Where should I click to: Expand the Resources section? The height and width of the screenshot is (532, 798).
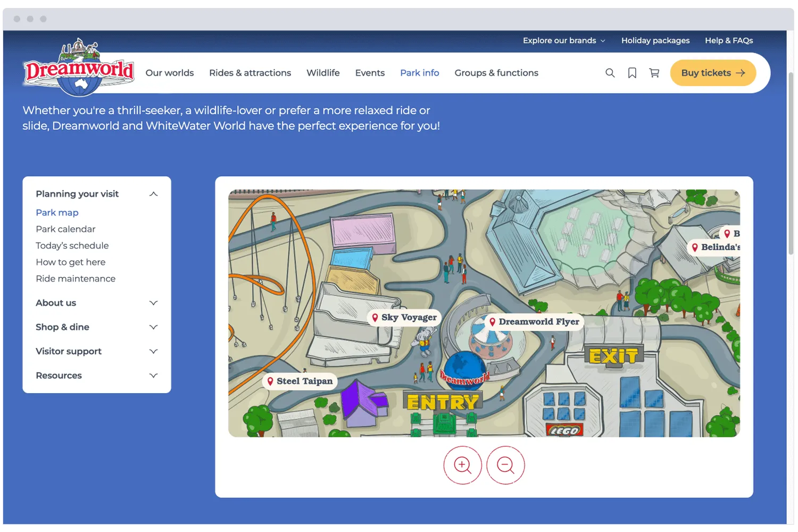tap(97, 376)
